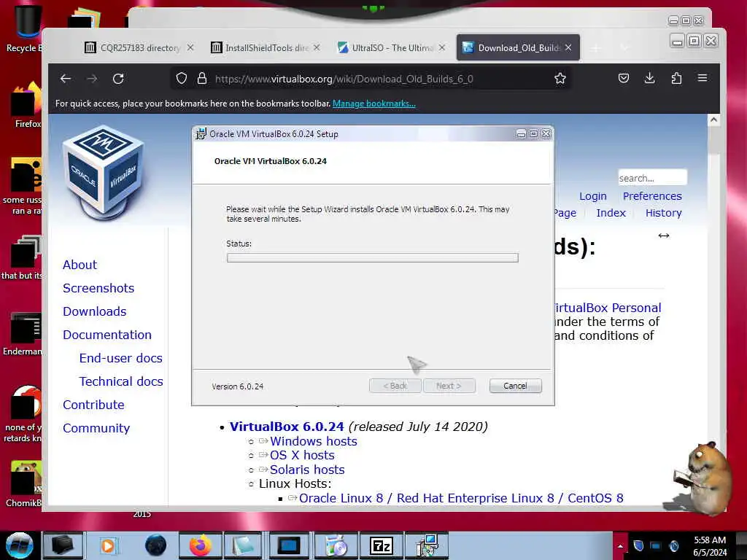Download the Solaris hosts build
The height and width of the screenshot is (560, 747).
pos(307,470)
